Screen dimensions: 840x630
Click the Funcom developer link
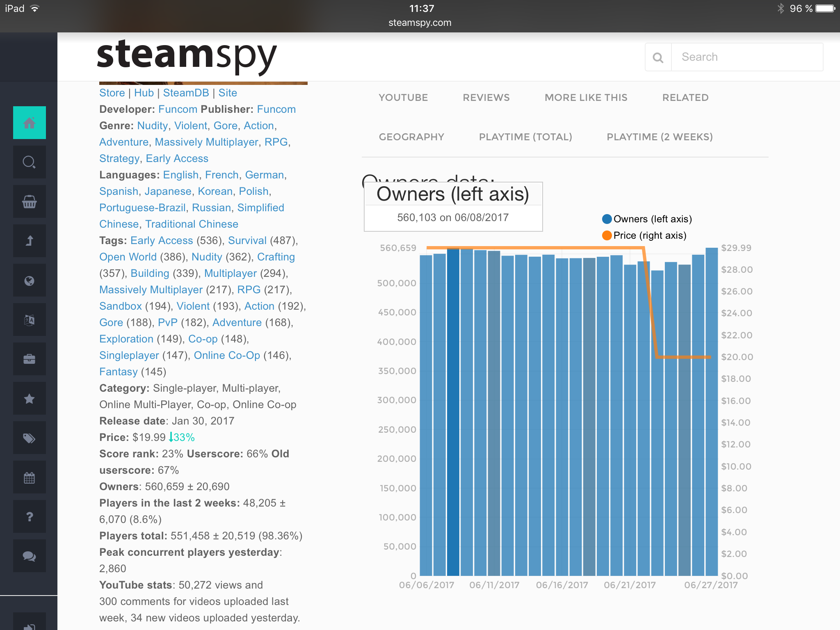178,109
